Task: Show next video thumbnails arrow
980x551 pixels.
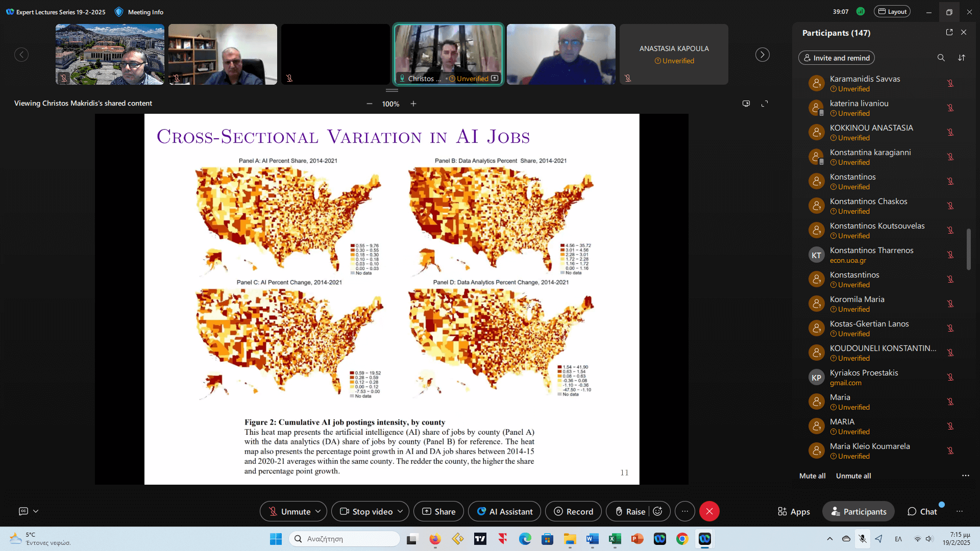Action: (x=763, y=55)
